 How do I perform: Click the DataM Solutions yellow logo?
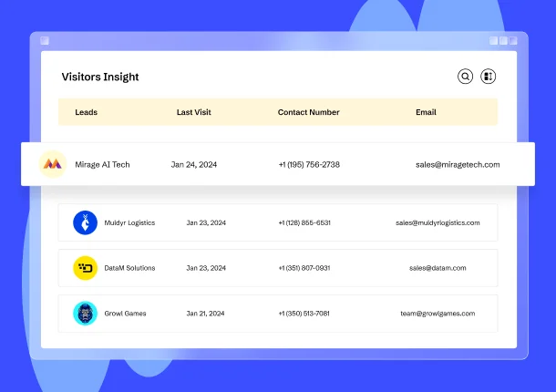coord(85,268)
